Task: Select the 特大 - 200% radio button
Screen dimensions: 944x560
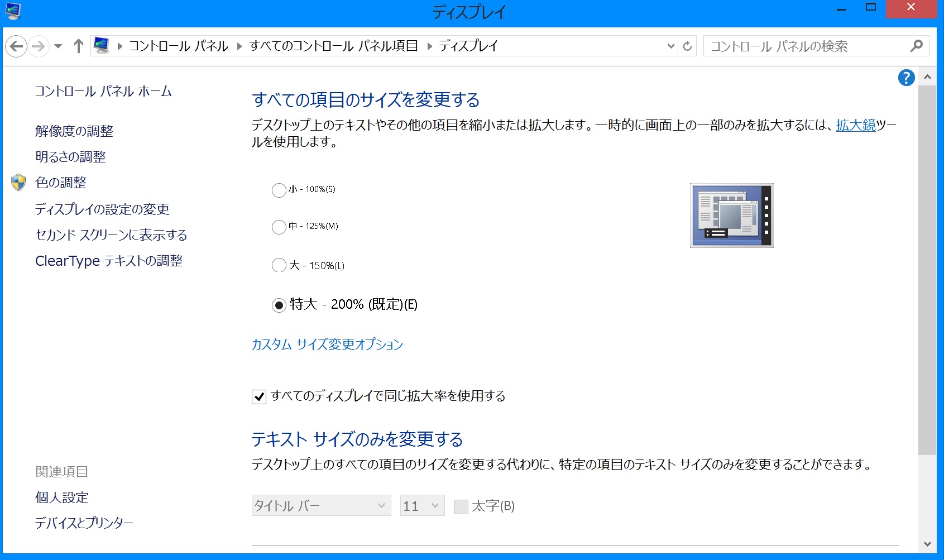Action: coord(279,305)
